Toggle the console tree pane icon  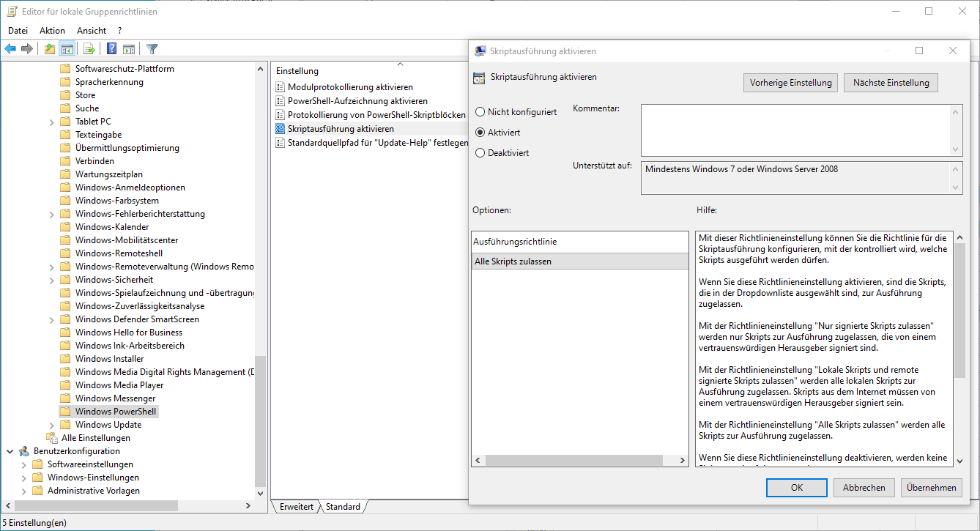[x=67, y=49]
